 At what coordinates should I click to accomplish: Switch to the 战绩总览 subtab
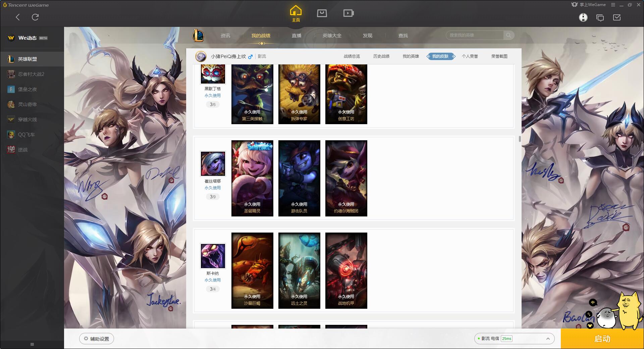click(x=352, y=56)
